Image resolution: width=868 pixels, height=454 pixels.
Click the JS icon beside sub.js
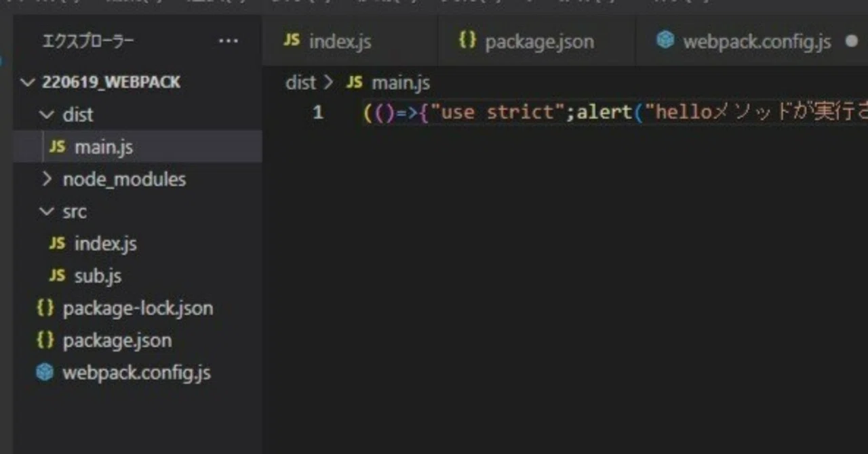click(58, 276)
